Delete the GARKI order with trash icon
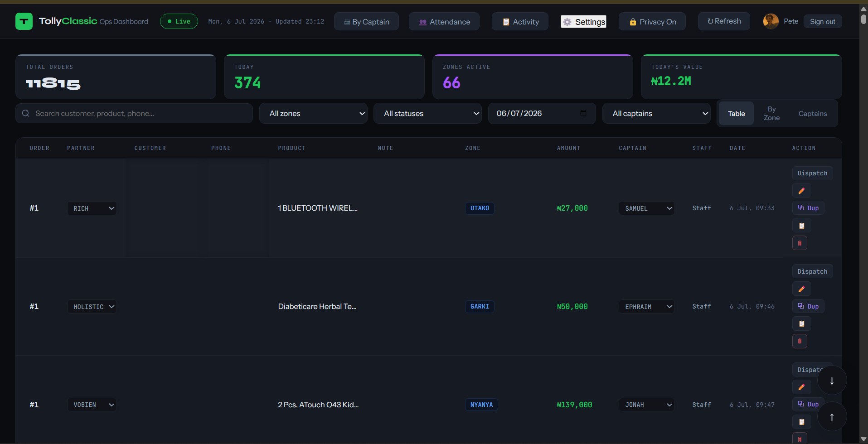 point(800,341)
